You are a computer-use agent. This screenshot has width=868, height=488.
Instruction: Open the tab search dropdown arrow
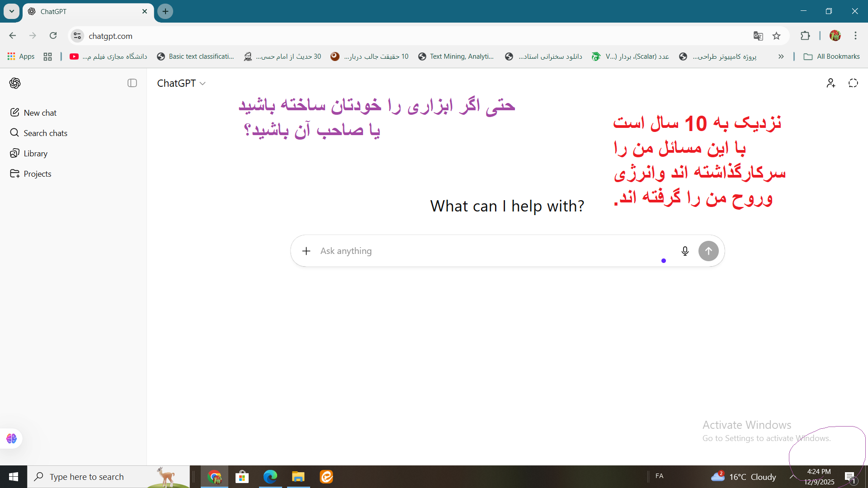[x=12, y=11]
